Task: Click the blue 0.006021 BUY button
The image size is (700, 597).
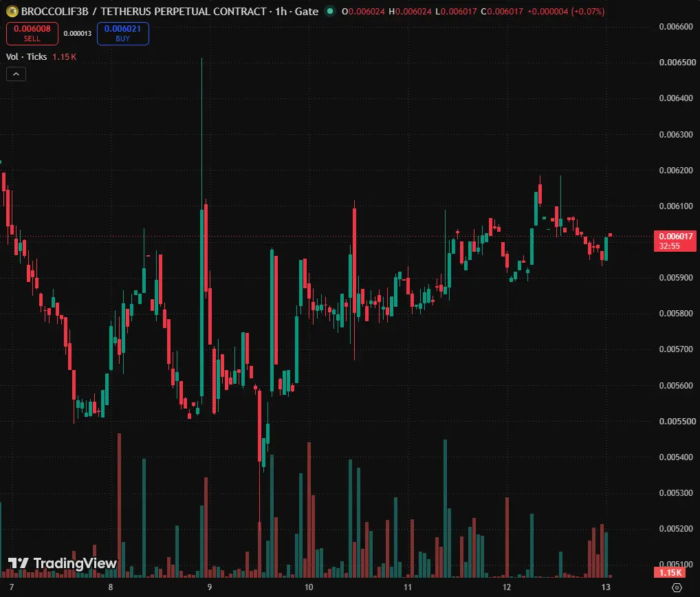Action: pyautogui.click(x=123, y=34)
